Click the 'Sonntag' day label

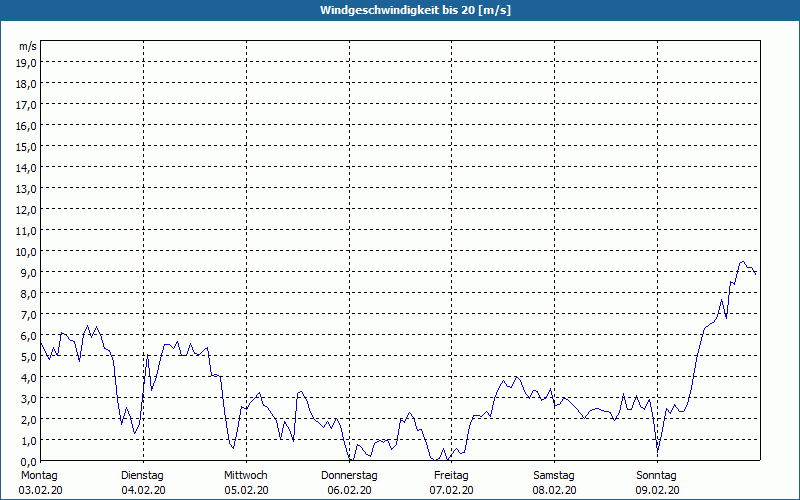[x=656, y=476]
